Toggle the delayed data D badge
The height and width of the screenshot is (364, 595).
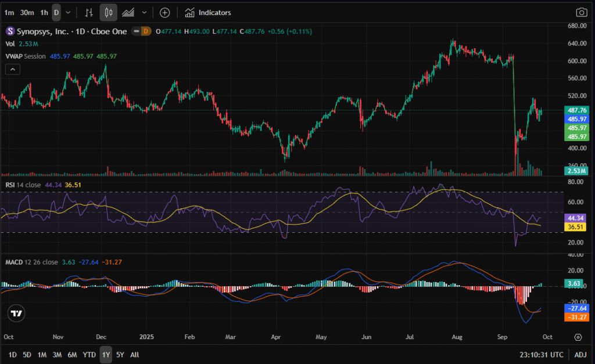click(x=146, y=31)
